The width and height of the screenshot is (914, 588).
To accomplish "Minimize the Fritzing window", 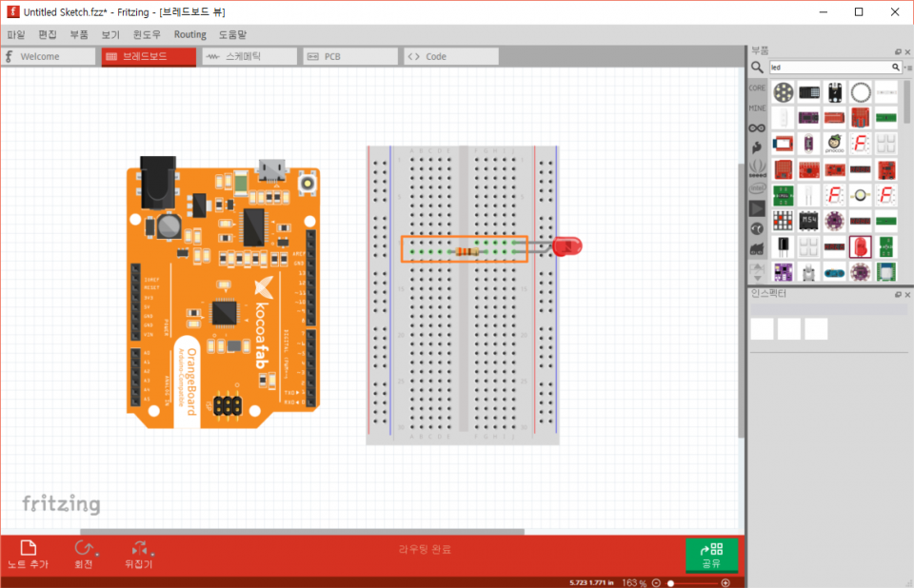I will (x=823, y=11).
